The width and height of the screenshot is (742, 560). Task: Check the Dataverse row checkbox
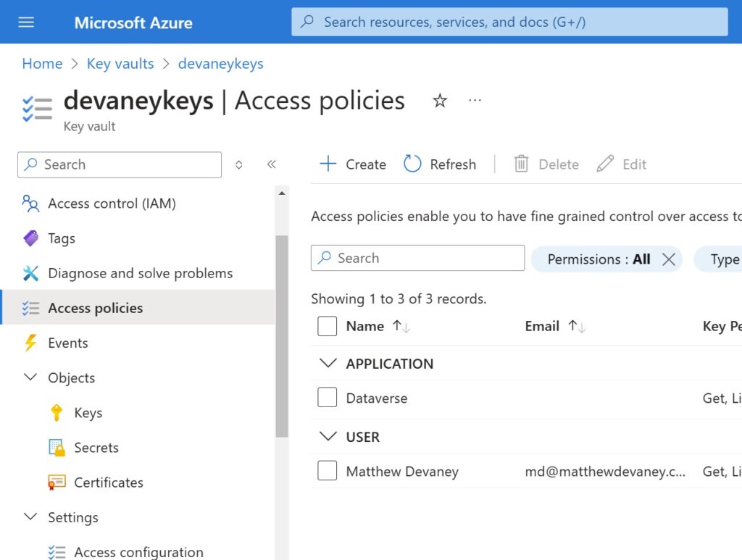tap(327, 398)
